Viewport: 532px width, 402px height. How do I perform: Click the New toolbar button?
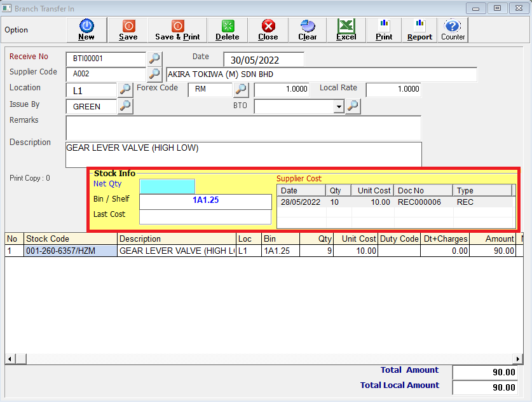tap(87, 30)
